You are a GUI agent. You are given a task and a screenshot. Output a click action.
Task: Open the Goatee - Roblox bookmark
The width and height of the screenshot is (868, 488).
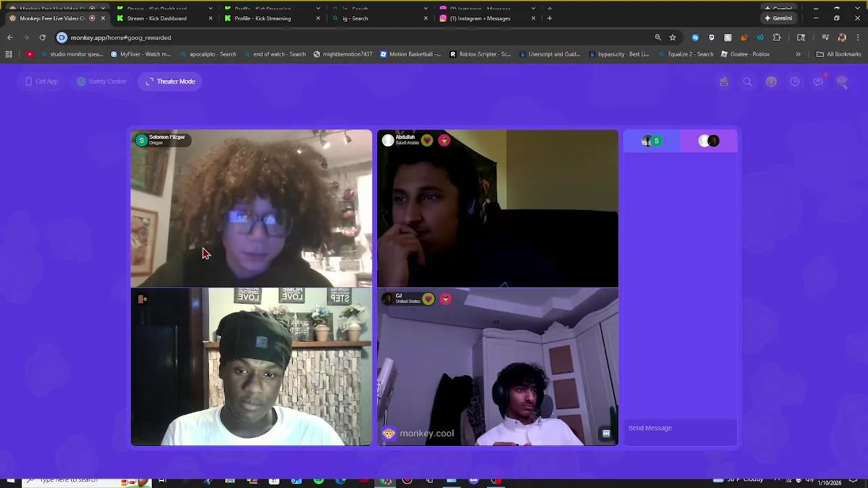coord(745,54)
